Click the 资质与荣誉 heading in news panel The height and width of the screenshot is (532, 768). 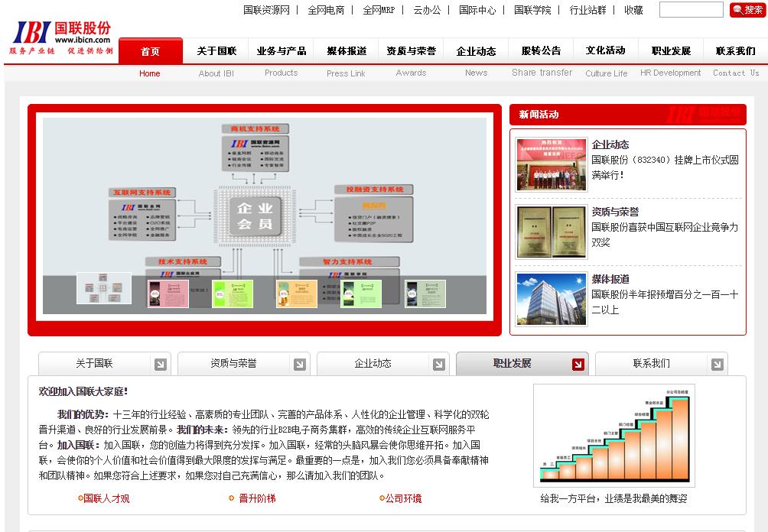pos(615,212)
